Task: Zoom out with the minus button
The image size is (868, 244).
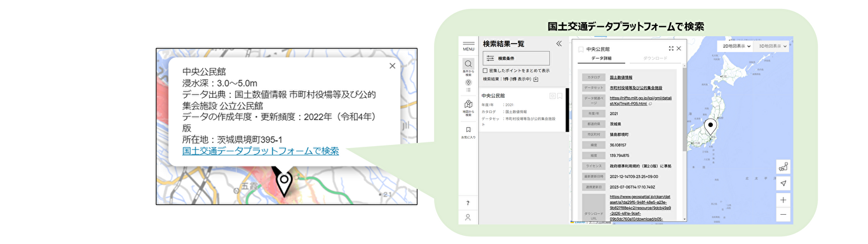Action: [783, 215]
